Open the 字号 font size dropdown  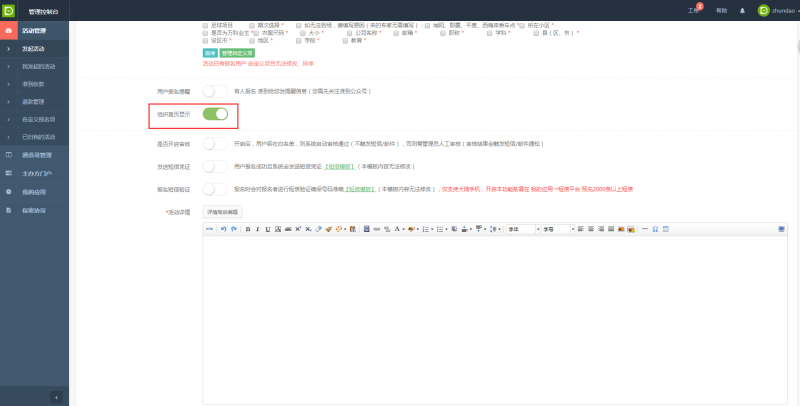tap(556, 229)
